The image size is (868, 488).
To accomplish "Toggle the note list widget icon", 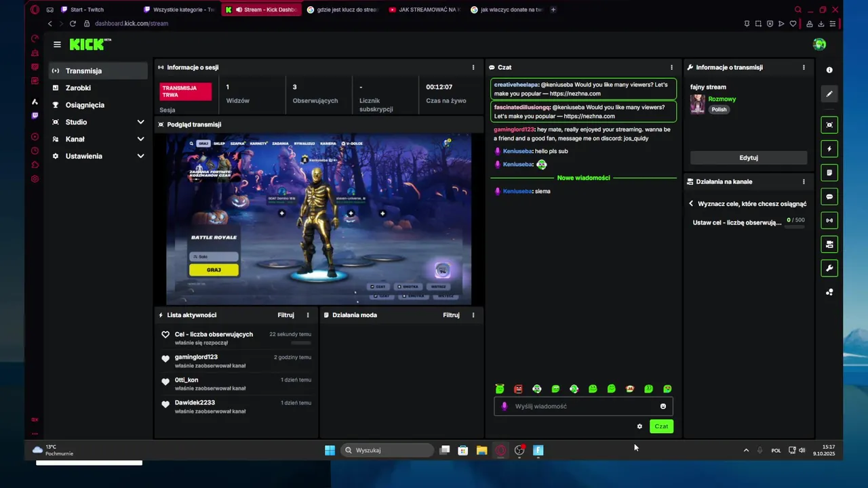I will (829, 173).
